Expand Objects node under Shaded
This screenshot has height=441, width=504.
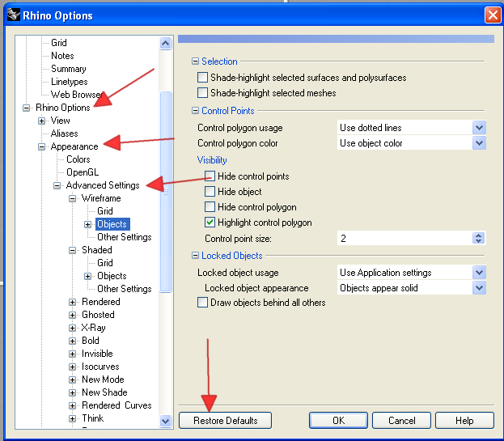tap(87, 276)
